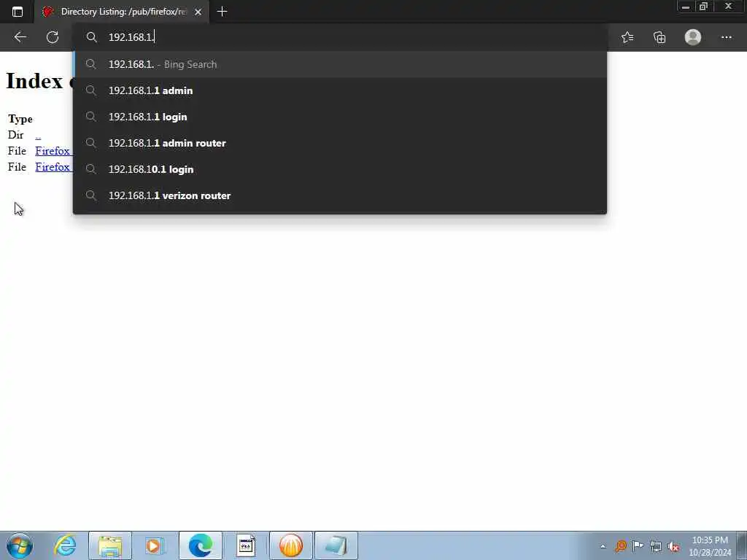Minimize the Edge browser window
This screenshot has height=560, width=747.
686,7
